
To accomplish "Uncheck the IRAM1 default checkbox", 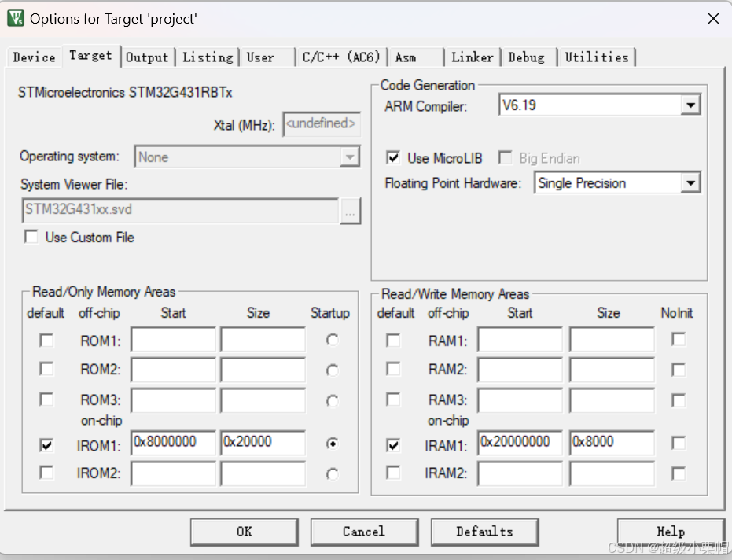I will pos(393,445).
